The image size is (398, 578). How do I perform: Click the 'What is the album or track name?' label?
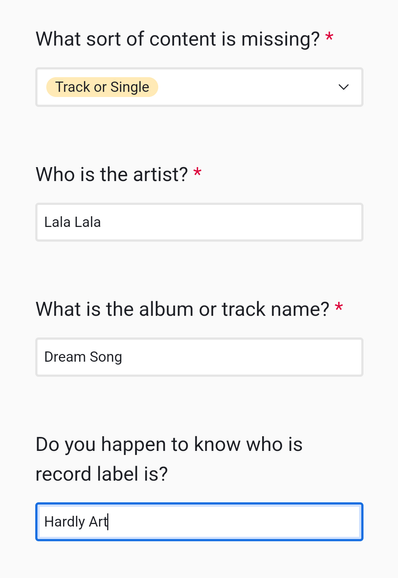[182, 309]
